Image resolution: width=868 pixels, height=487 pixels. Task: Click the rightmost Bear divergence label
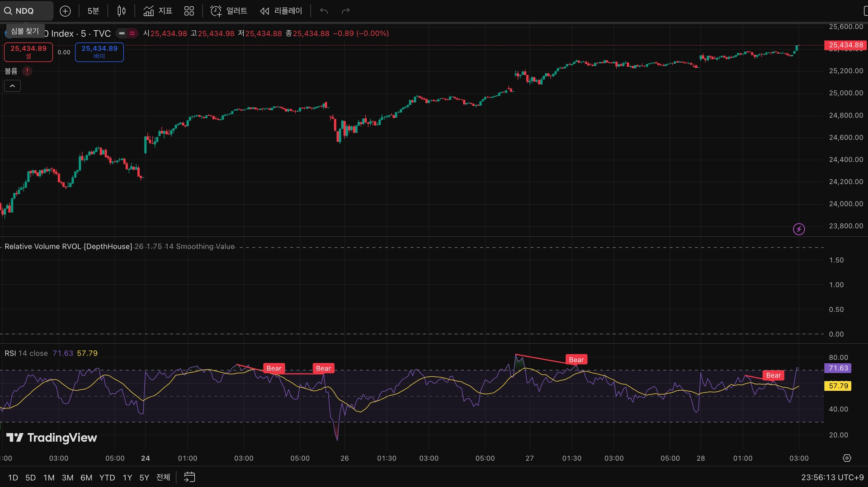(773, 375)
